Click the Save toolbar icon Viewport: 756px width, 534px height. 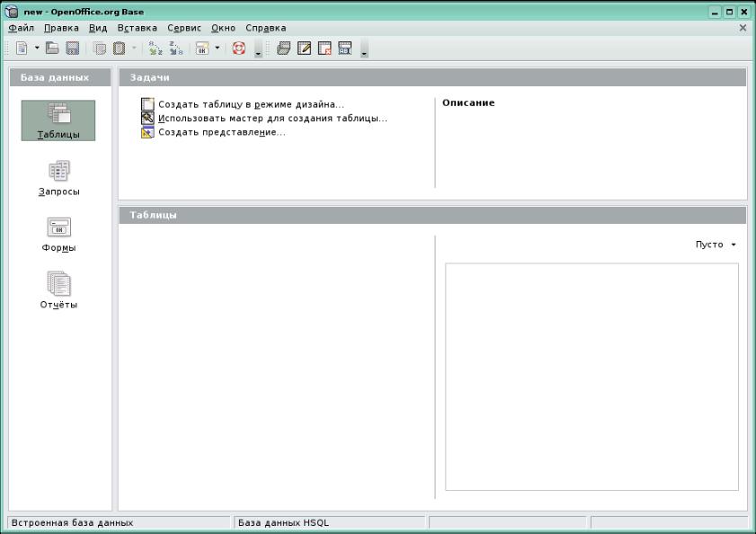point(72,48)
